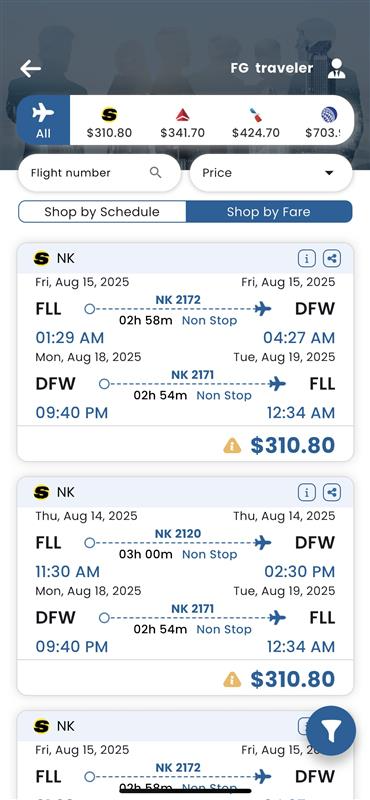Open the floating filter funnel button
The width and height of the screenshot is (370, 800).
coord(331,731)
